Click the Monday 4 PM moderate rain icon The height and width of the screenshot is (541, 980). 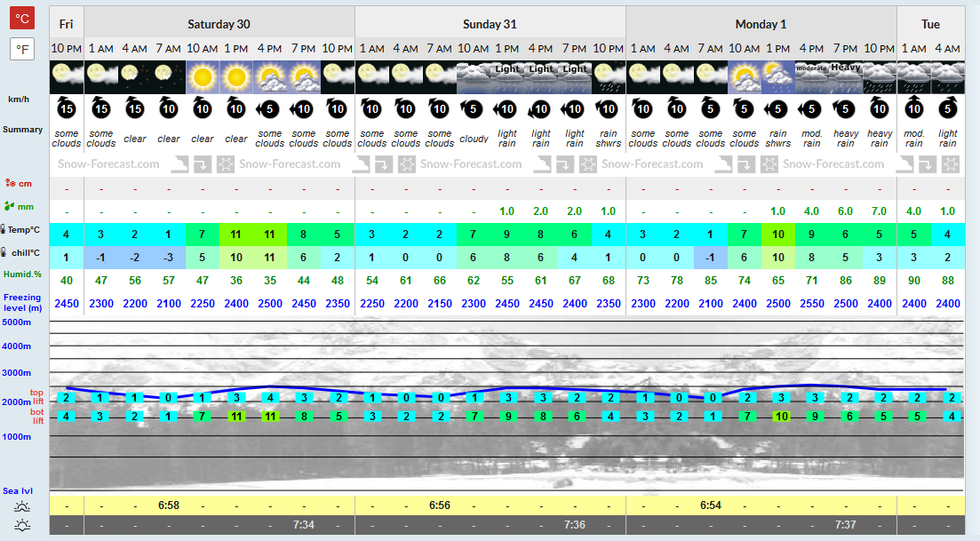tap(812, 77)
